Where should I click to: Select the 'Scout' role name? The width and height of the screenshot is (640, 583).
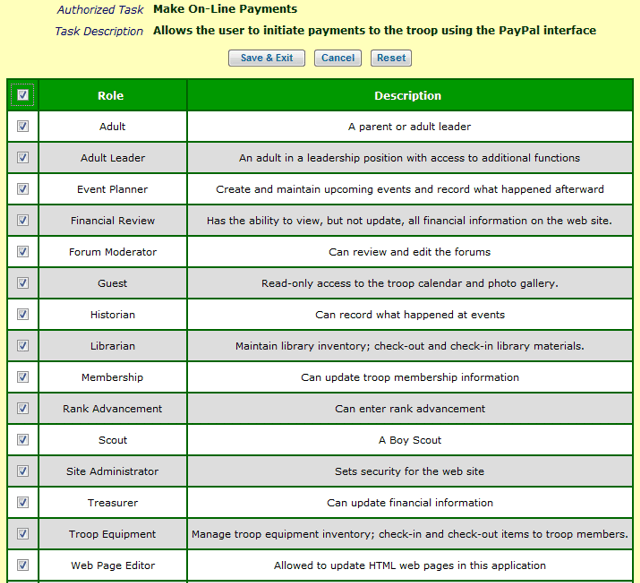[113, 440]
